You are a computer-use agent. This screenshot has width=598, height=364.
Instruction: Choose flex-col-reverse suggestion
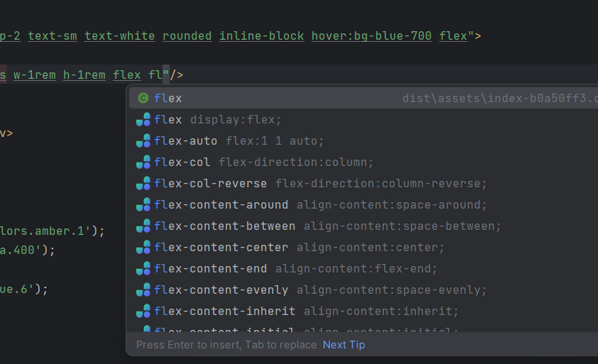(x=363, y=184)
